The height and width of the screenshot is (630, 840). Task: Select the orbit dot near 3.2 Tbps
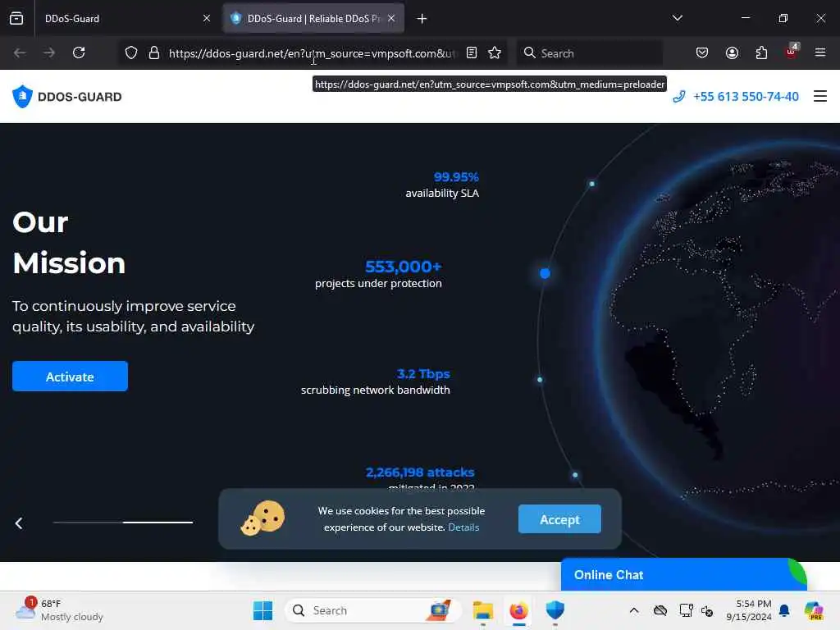(x=540, y=380)
